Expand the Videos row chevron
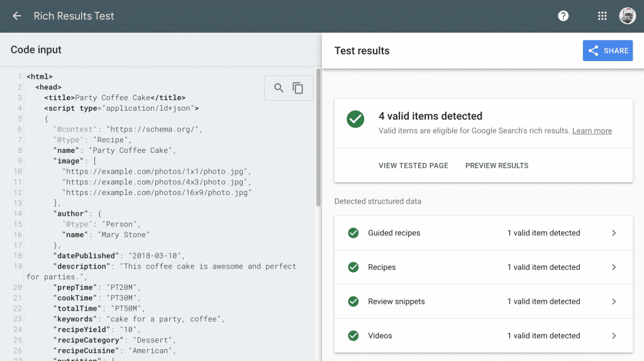This screenshot has width=644, height=361. (x=614, y=336)
